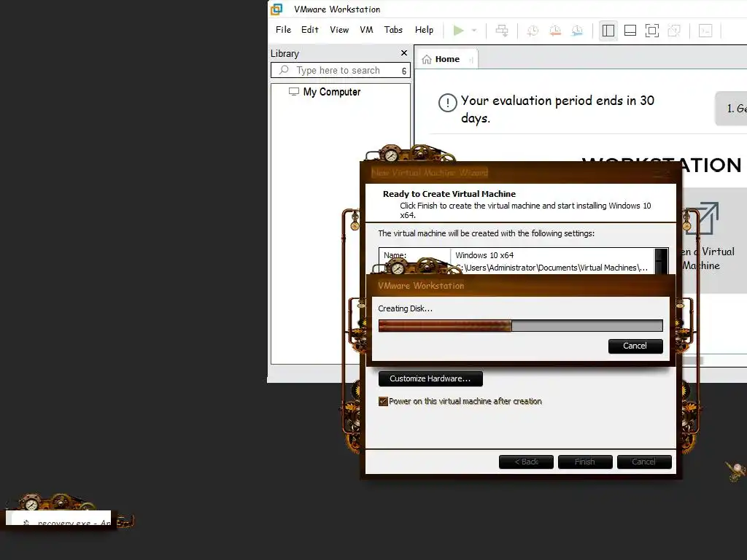Screen dimensions: 747x560
Task: Close the Library panel with X
Action: pyautogui.click(x=404, y=52)
